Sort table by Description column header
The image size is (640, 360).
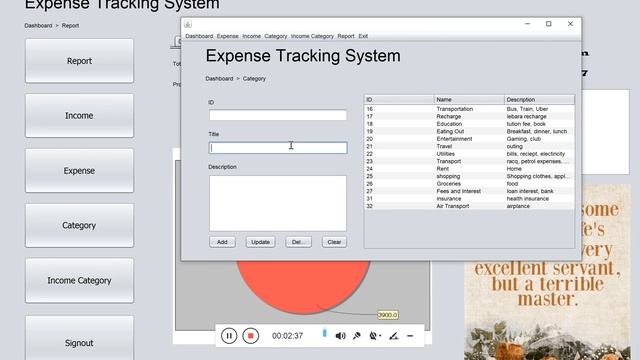(x=539, y=100)
